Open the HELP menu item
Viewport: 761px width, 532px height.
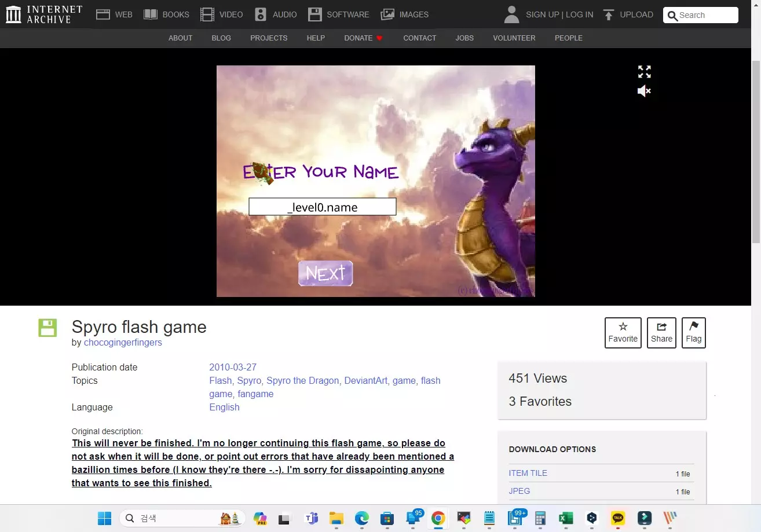click(x=316, y=38)
